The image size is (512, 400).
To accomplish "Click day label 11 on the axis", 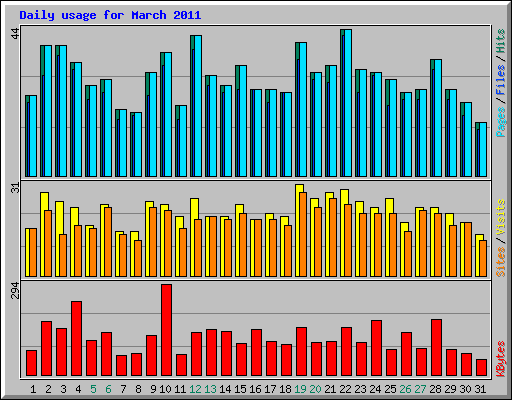I will click(180, 389).
